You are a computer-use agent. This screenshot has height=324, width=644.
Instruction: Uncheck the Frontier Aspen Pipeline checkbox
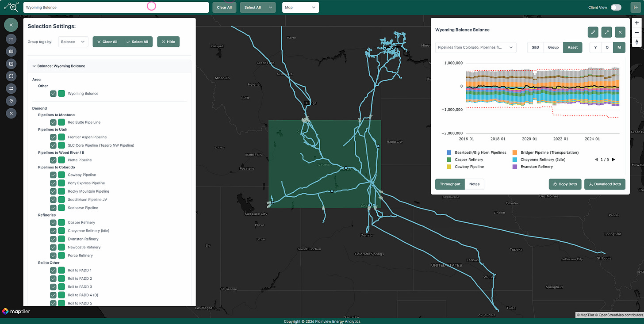53,137
